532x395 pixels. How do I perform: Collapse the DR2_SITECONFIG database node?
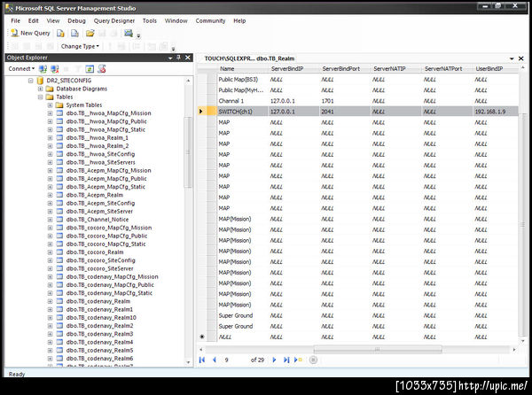click(x=30, y=81)
